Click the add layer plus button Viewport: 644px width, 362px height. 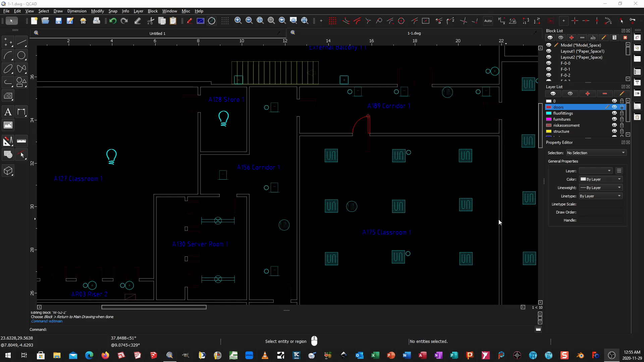tap(587, 94)
